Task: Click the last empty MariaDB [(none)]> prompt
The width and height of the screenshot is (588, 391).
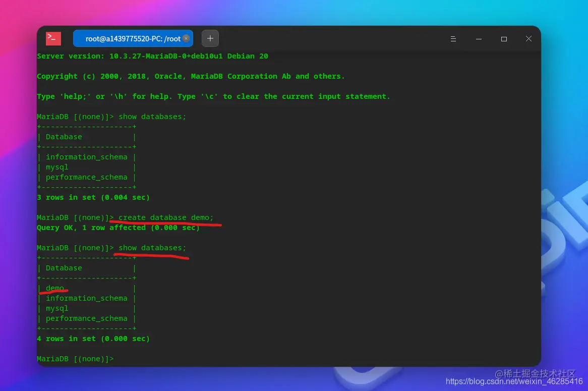Action: click(75, 359)
